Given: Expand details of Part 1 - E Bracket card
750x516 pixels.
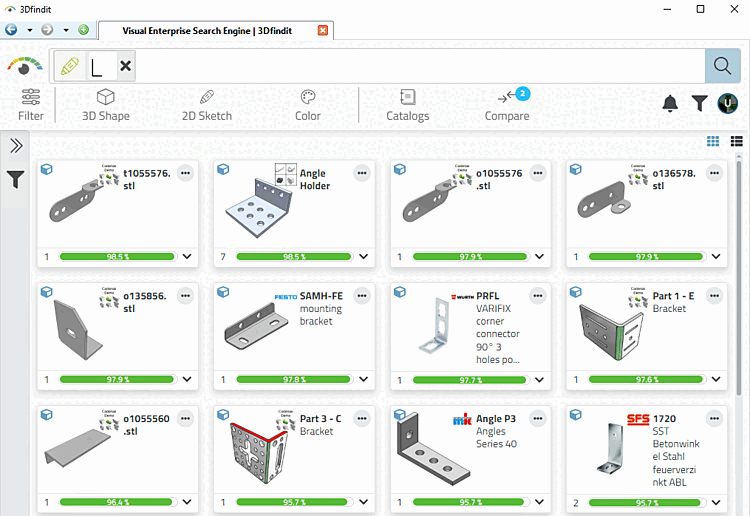Looking at the screenshot, I should point(716,379).
